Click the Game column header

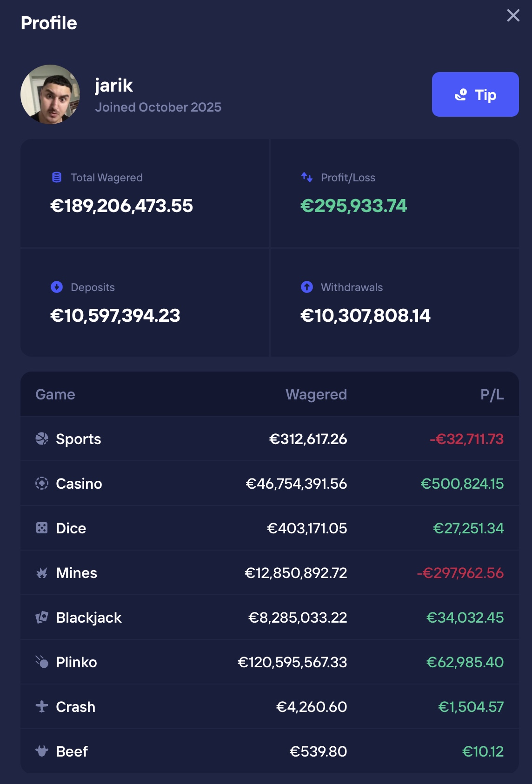coord(55,394)
